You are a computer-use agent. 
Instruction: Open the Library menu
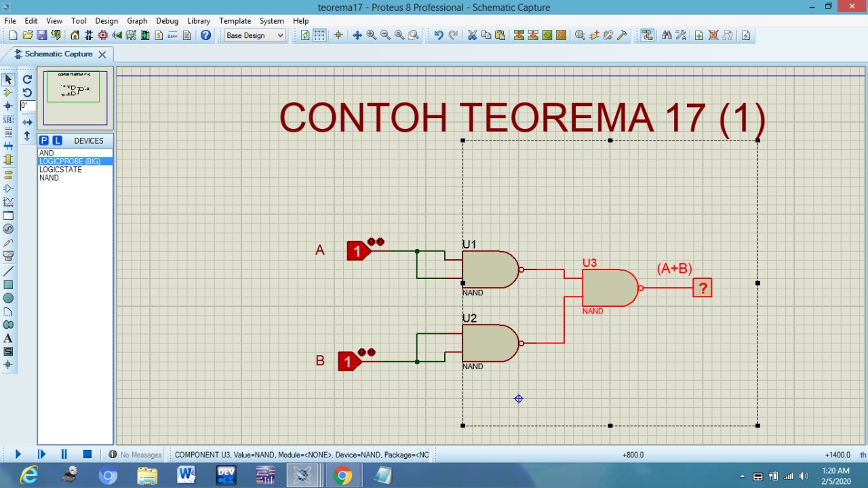pos(199,21)
